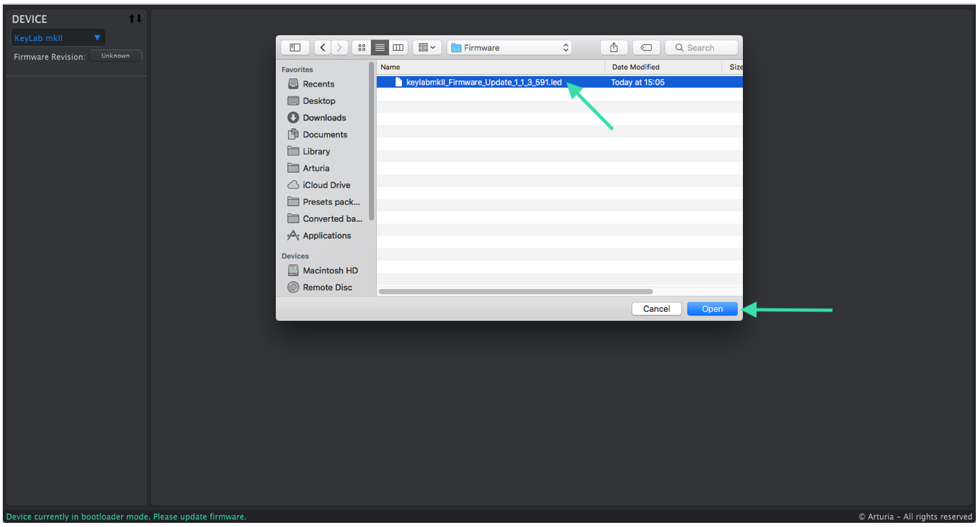Click the edit tags icon

click(646, 48)
